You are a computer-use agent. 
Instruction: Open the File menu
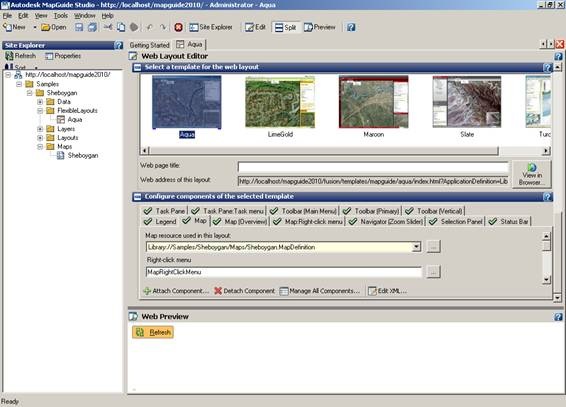coord(7,16)
